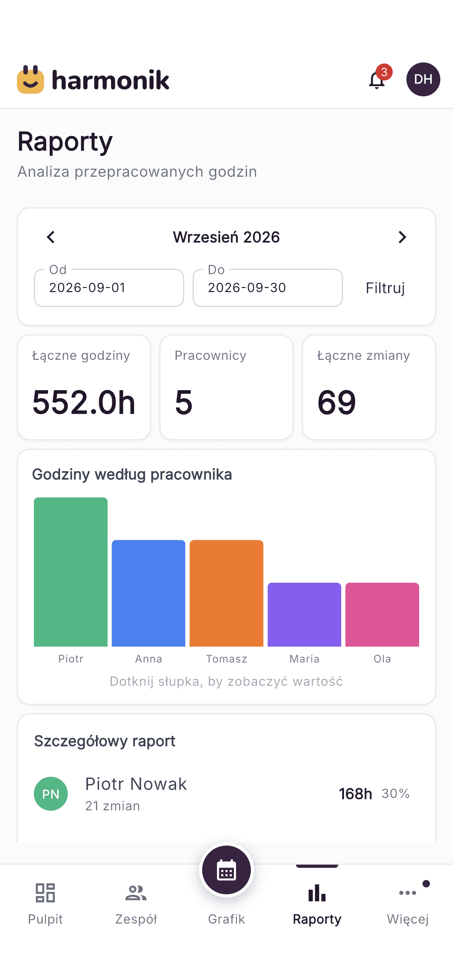The height and width of the screenshot is (980, 453).
Task: Click the Maria label under the chart
Action: pyautogui.click(x=304, y=659)
